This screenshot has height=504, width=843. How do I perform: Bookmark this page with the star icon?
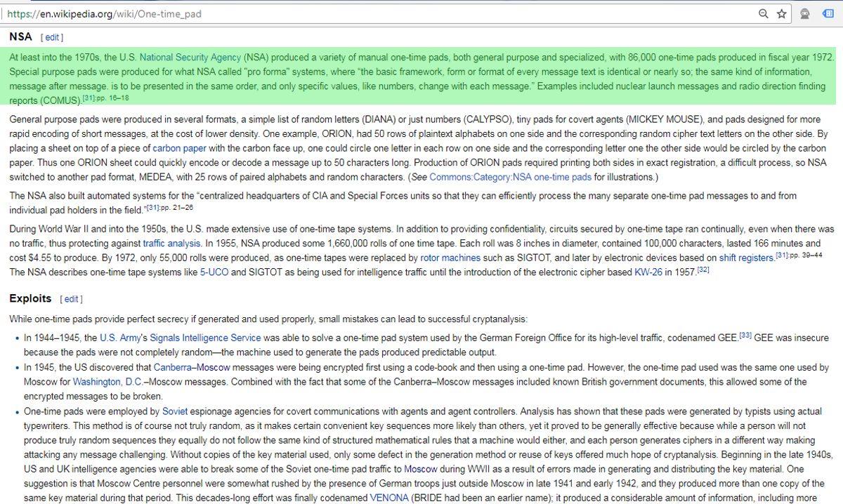click(x=781, y=14)
